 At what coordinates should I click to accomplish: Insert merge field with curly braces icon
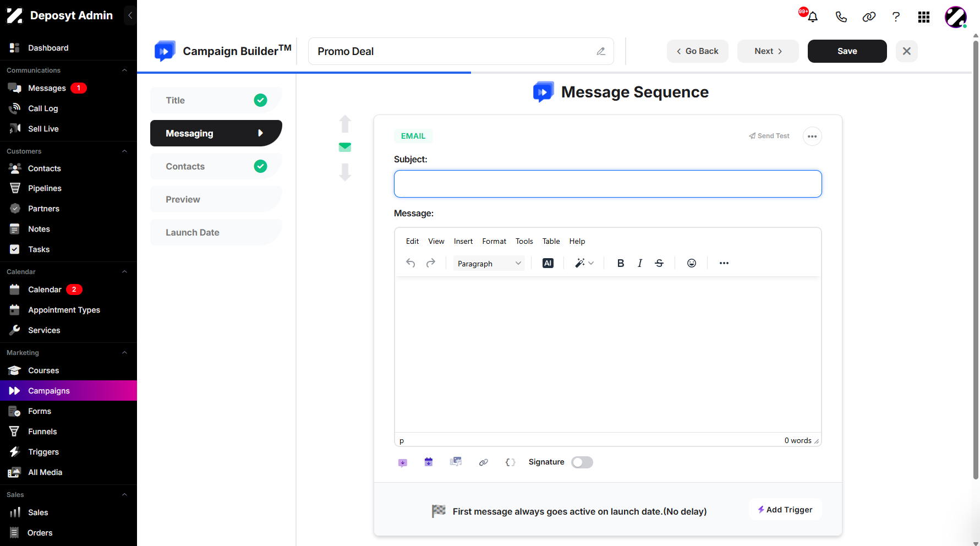(511, 462)
